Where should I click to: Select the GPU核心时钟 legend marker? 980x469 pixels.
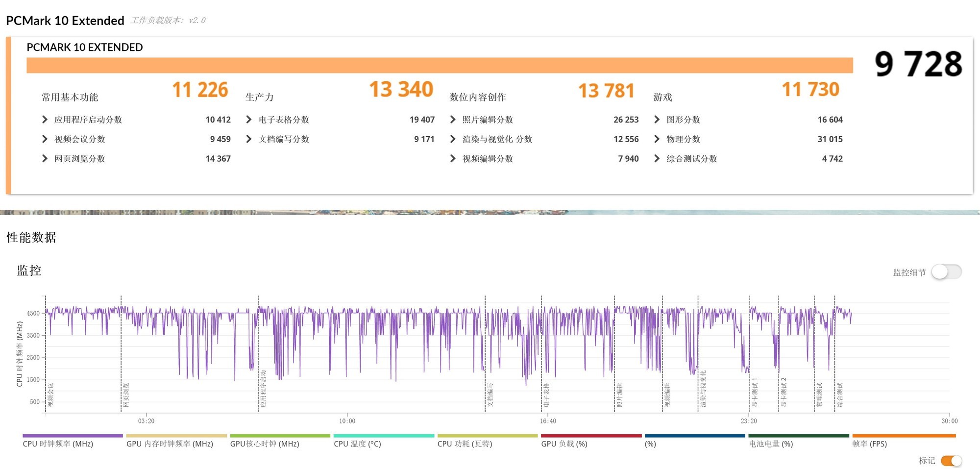[279, 436]
